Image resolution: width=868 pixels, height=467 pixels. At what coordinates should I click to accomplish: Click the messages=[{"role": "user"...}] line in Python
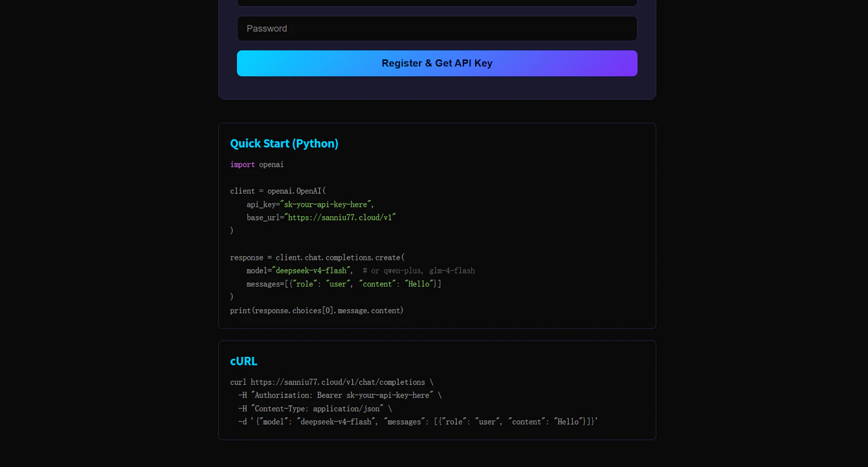(x=343, y=284)
